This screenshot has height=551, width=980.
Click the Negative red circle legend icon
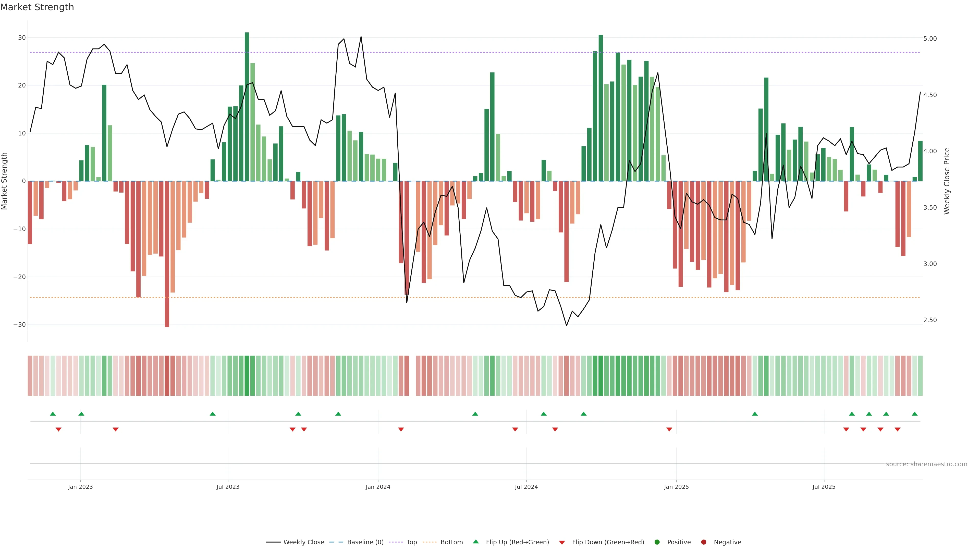click(x=703, y=542)
